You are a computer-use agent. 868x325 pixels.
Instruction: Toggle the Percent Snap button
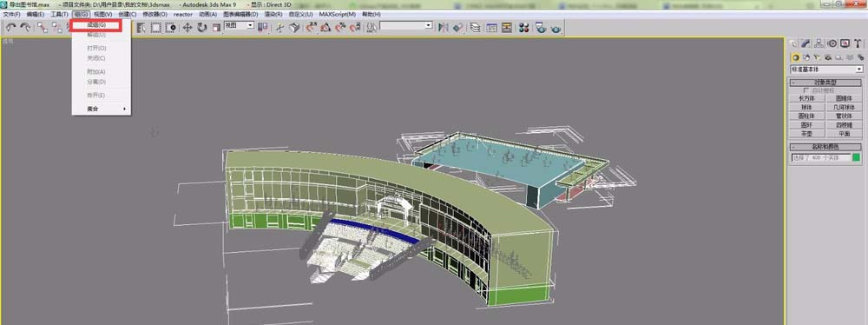pyautogui.click(x=340, y=27)
